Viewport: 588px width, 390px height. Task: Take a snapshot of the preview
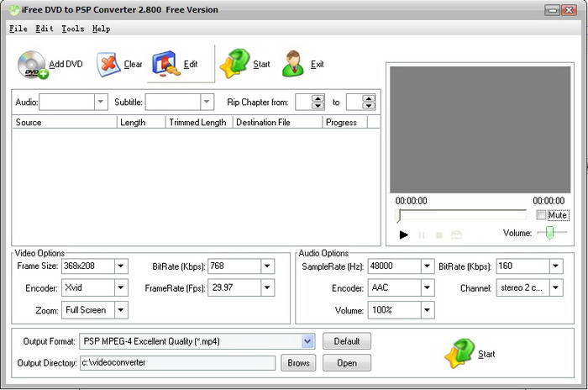pos(456,235)
